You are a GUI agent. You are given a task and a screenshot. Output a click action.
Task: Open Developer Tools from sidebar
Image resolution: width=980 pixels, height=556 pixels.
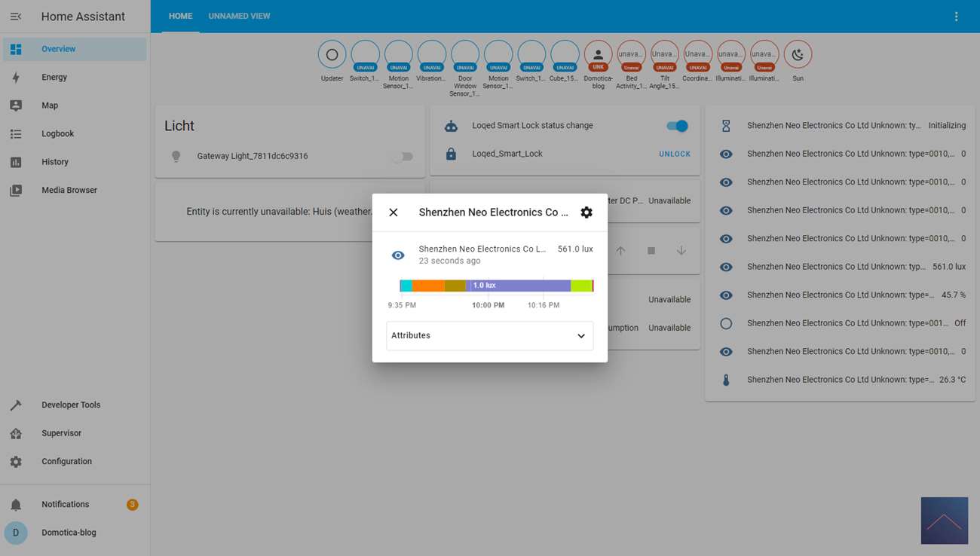[x=71, y=405]
